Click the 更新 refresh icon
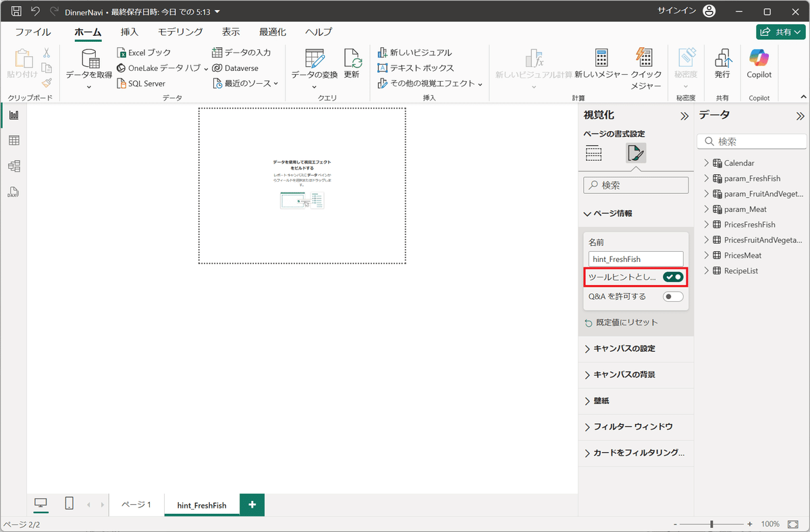 pos(352,58)
